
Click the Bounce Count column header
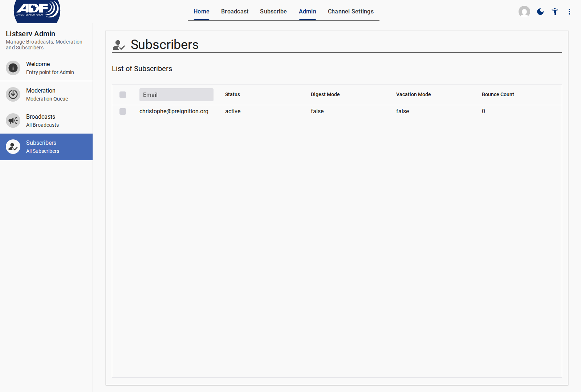[498, 94]
